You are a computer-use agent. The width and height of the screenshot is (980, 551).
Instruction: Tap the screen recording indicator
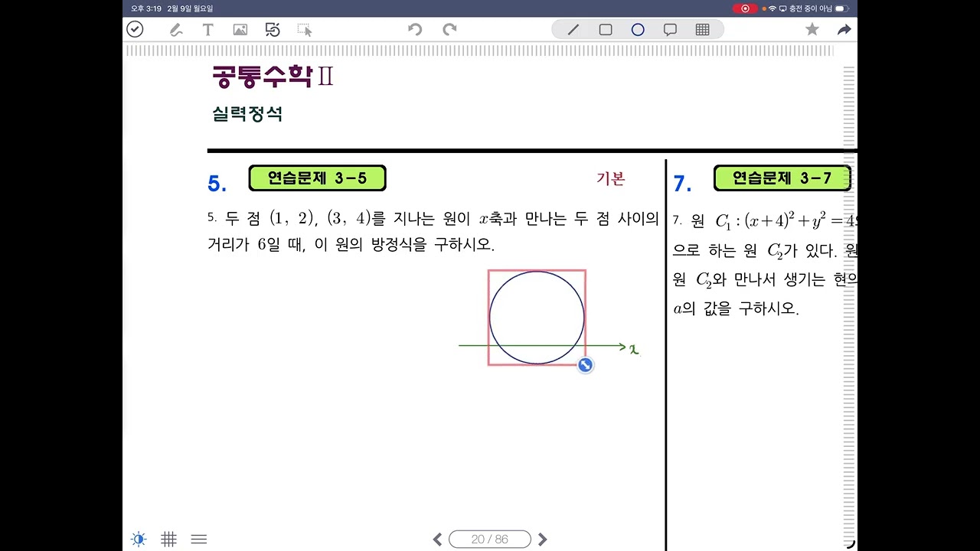(x=745, y=8)
